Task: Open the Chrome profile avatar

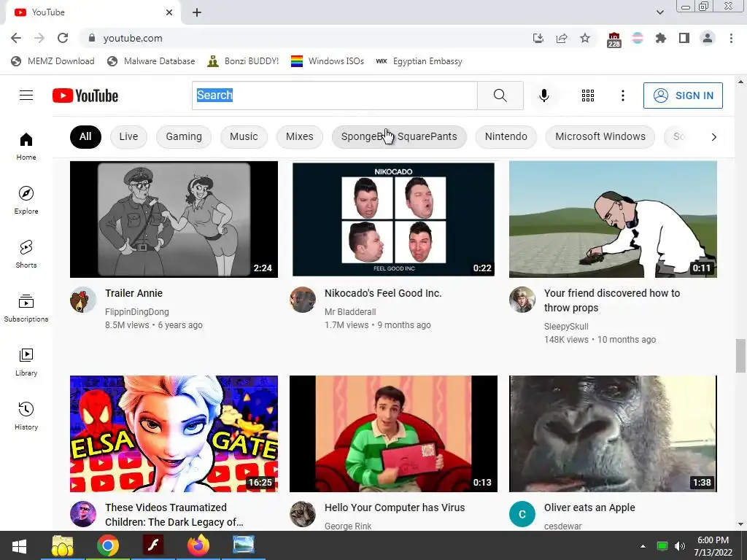Action: pyautogui.click(x=708, y=38)
